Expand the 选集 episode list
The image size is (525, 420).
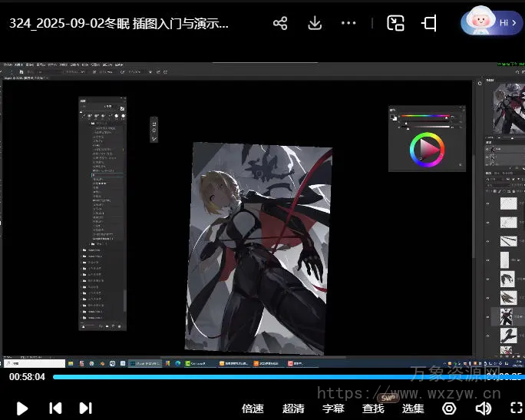point(413,408)
